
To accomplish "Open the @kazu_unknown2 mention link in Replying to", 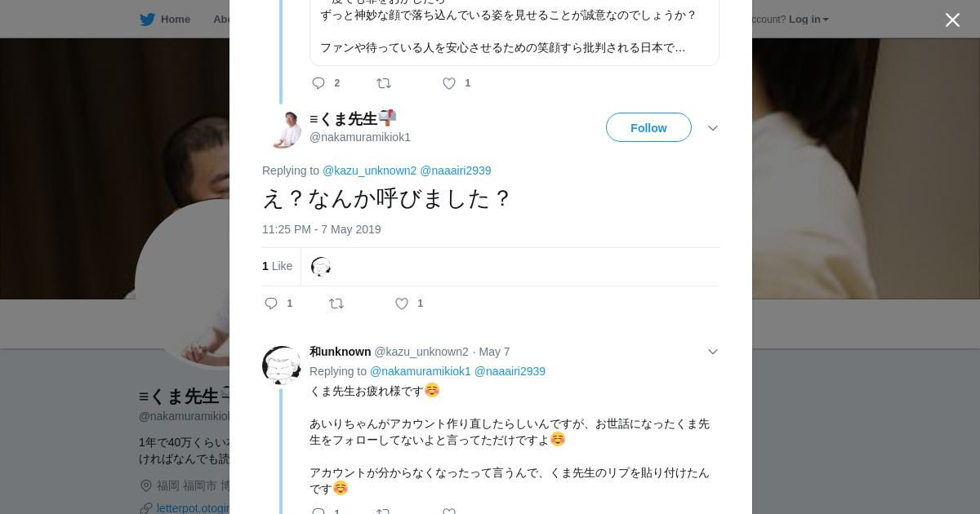I will pos(369,171).
